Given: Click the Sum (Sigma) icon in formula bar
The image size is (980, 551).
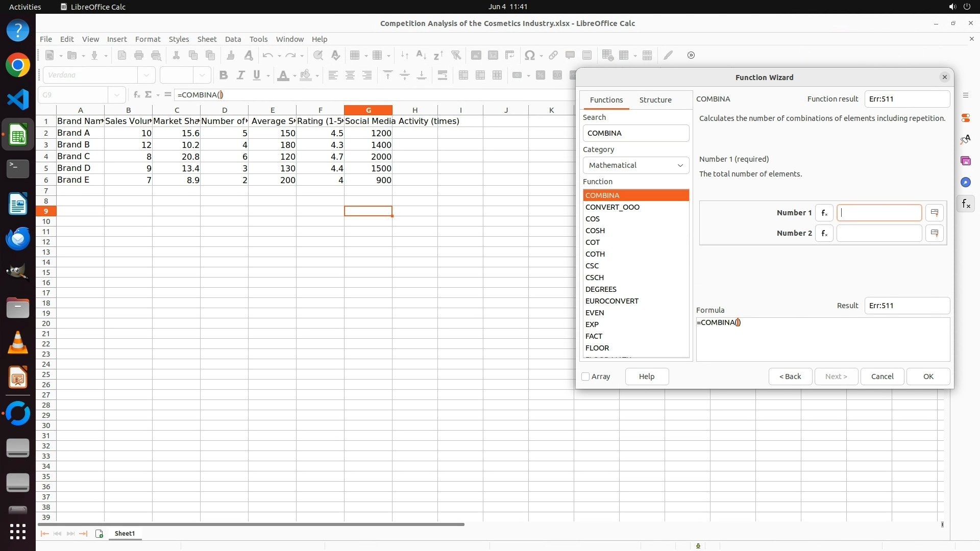Looking at the screenshot, I should pos(149,95).
